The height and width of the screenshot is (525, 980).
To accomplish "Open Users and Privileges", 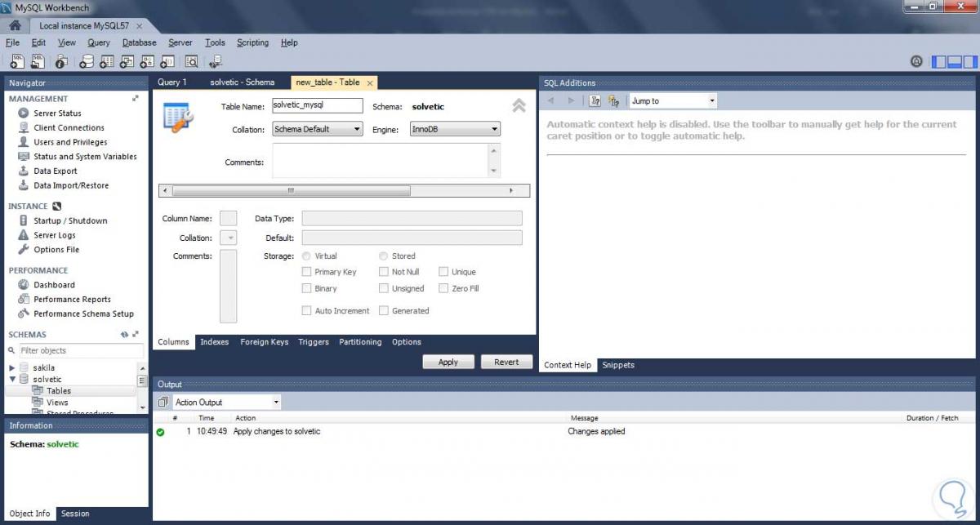I will (70, 142).
